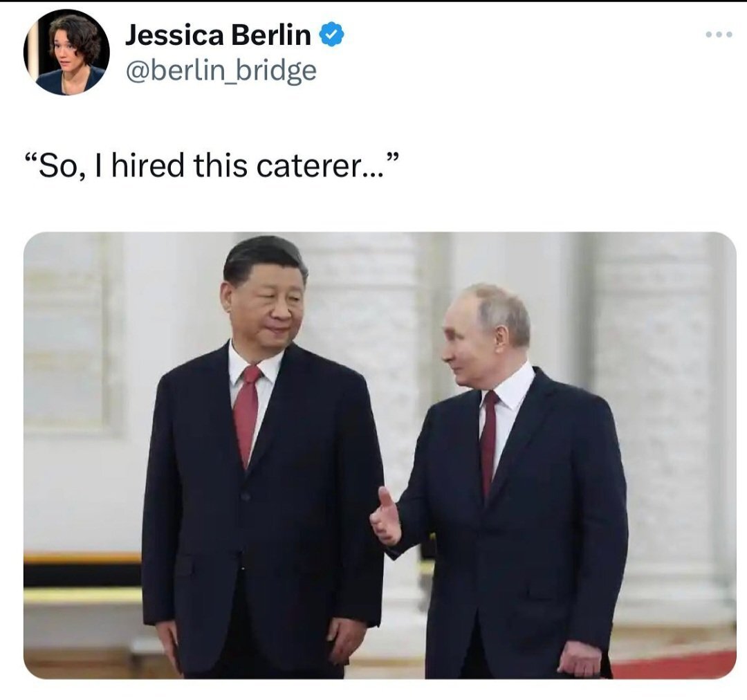
Task: Open the three-dot more options menu
Action: coord(719,35)
